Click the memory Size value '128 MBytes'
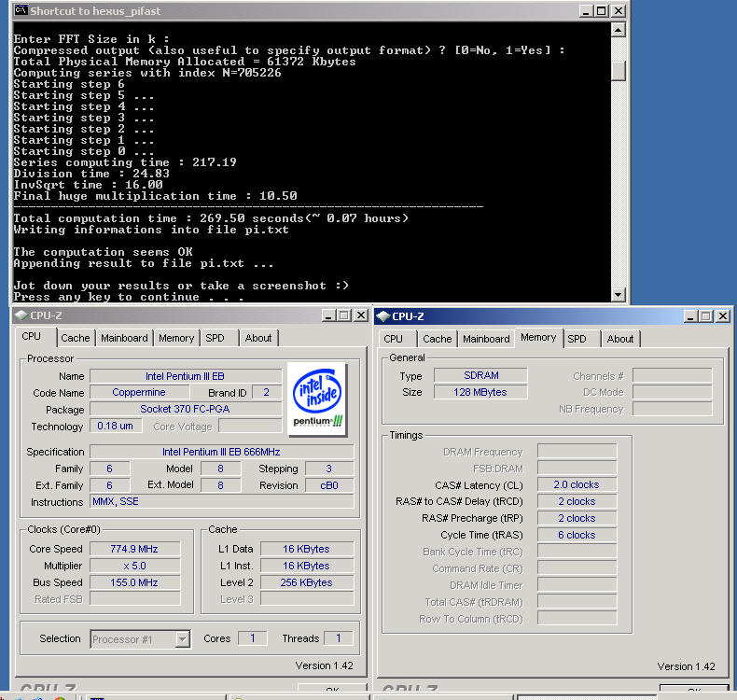737x700 pixels. tap(480, 392)
